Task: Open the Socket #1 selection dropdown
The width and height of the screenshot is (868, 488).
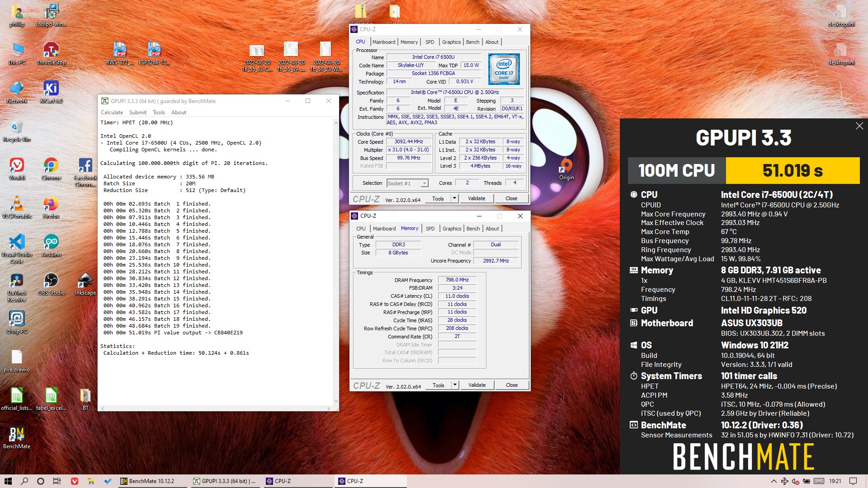Action: (407, 183)
